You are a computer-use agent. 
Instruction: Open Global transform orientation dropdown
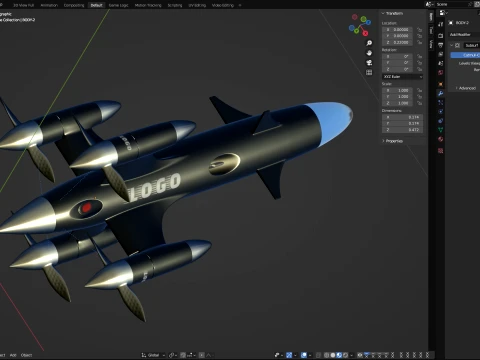153,355
